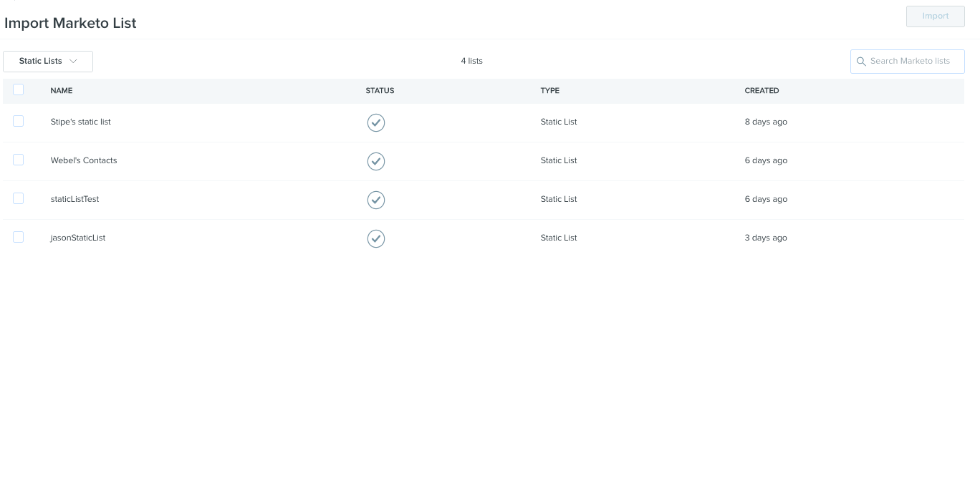Viewport: 980px width, 504px height.
Task: Click the Import Marketo List heading
Action: (x=70, y=23)
